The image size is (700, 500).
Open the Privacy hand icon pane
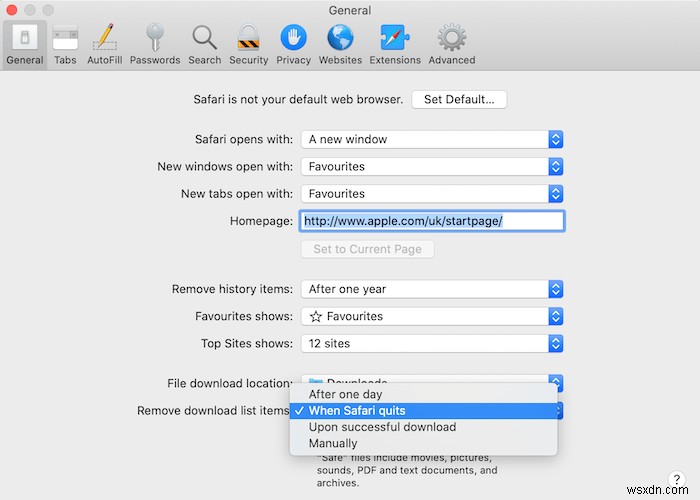pyautogui.click(x=293, y=45)
